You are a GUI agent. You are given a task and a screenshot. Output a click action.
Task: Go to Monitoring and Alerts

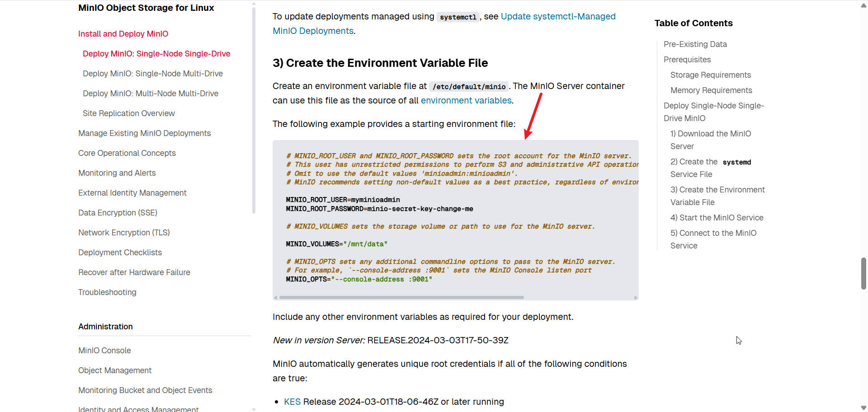tap(117, 173)
